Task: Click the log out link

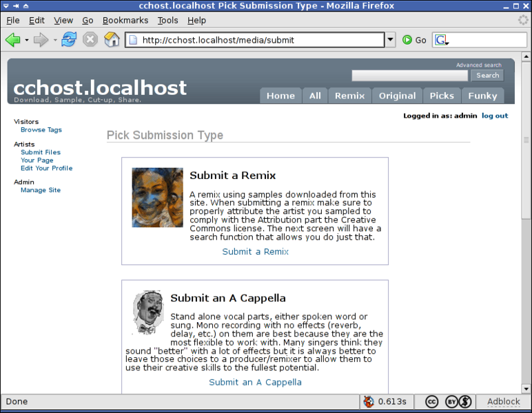Action: (x=495, y=116)
